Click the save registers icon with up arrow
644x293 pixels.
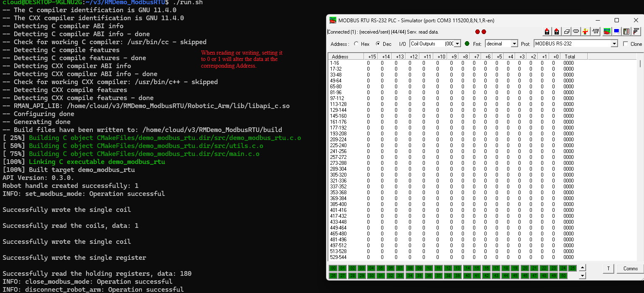[557, 32]
